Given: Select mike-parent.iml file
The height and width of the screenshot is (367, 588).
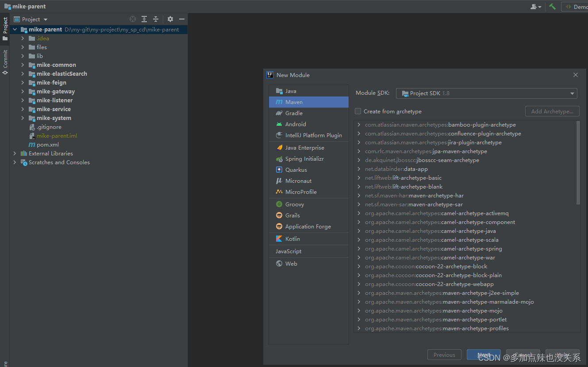Looking at the screenshot, I should tap(57, 135).
